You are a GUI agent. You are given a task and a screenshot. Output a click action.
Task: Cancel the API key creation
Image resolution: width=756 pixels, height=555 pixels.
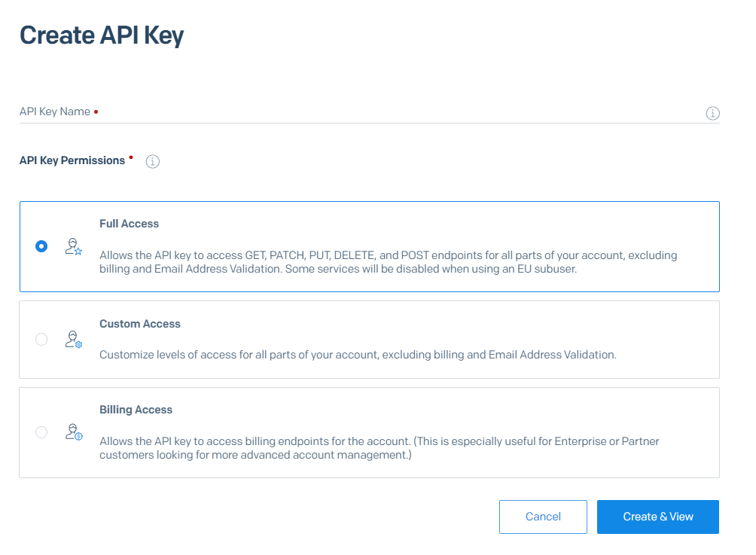[543, 517]
